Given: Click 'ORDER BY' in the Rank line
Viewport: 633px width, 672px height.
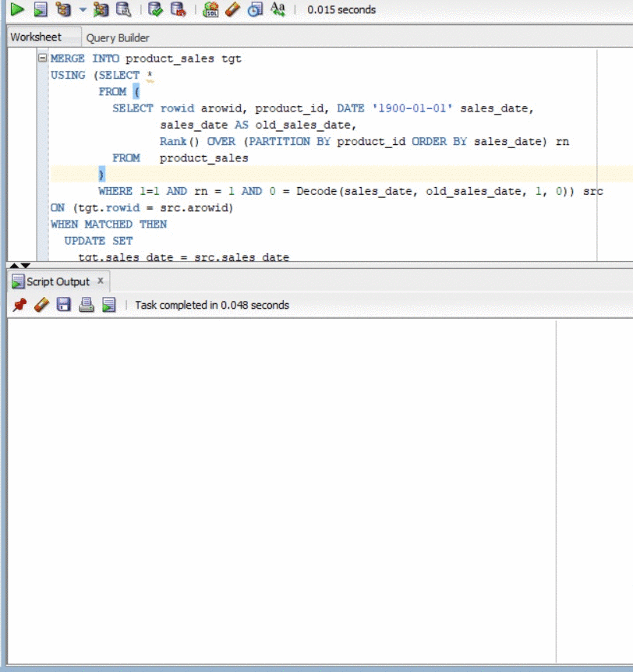Looking at the screenshot, I should tap(440, 141).
